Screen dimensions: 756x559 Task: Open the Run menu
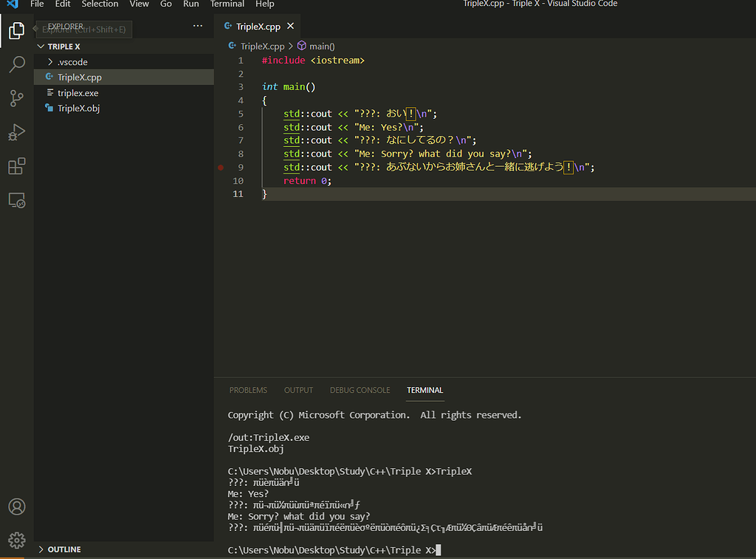(190, 4)
